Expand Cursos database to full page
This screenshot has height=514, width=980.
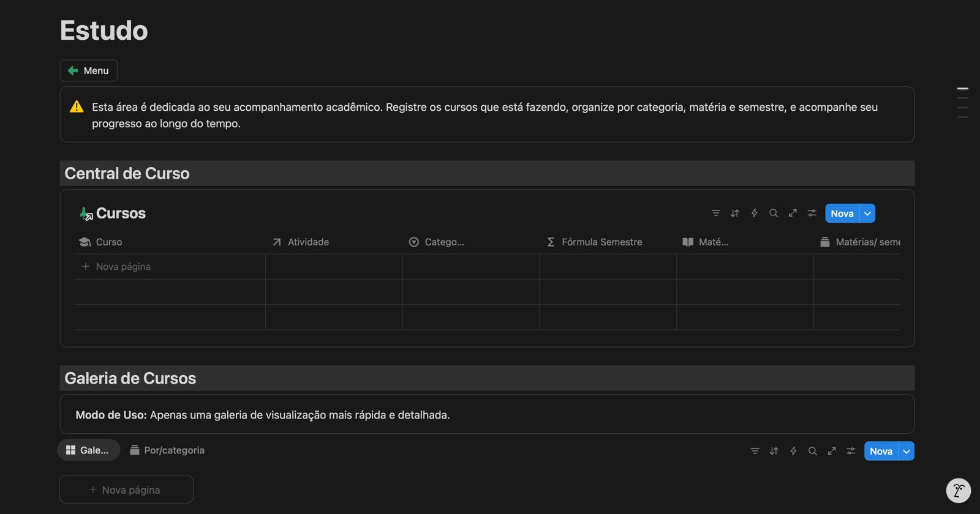click(793, 213)
